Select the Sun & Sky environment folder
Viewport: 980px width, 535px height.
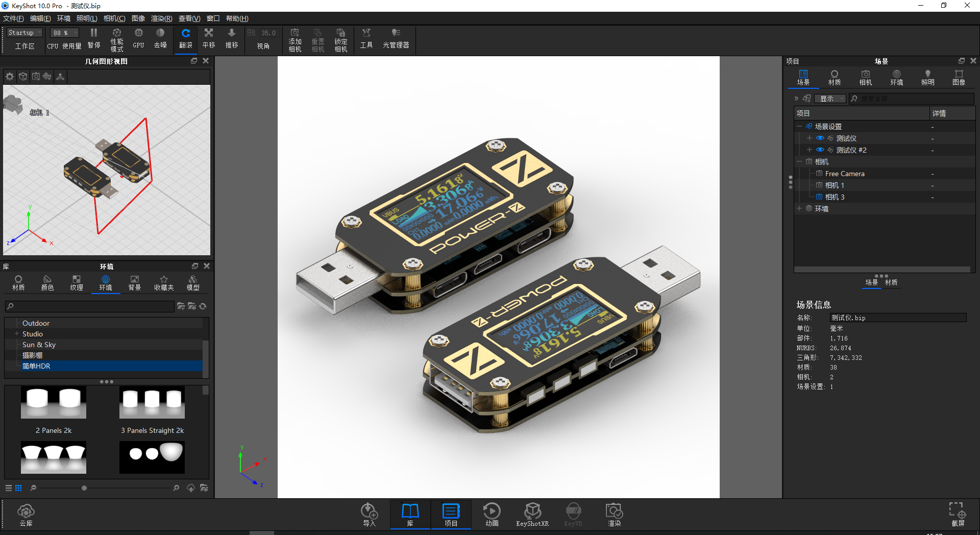coord(39,345)
